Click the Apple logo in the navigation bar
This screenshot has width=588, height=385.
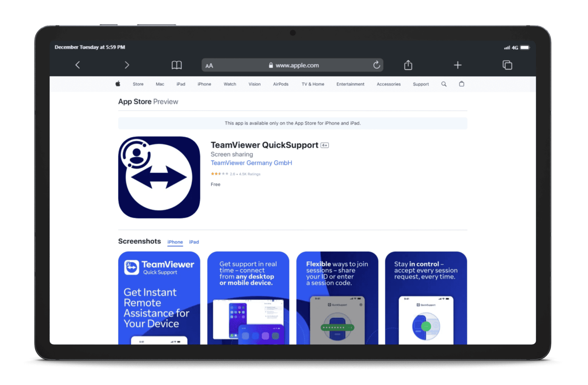point(118,84)
